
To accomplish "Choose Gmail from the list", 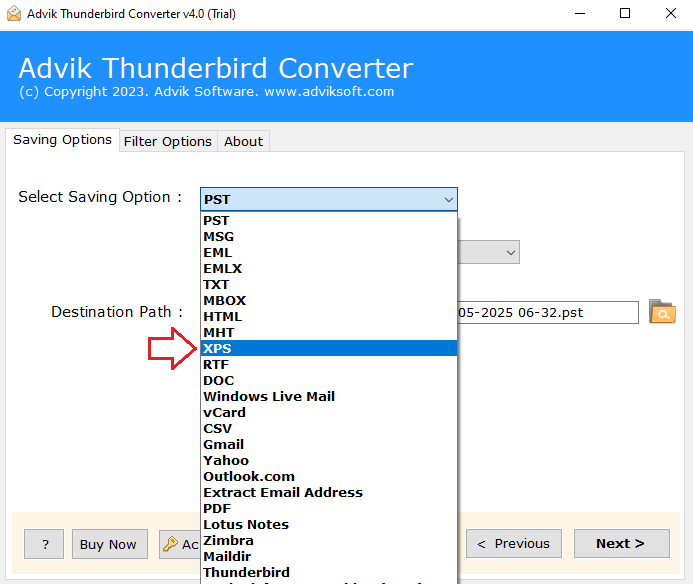I will (328, 444).
